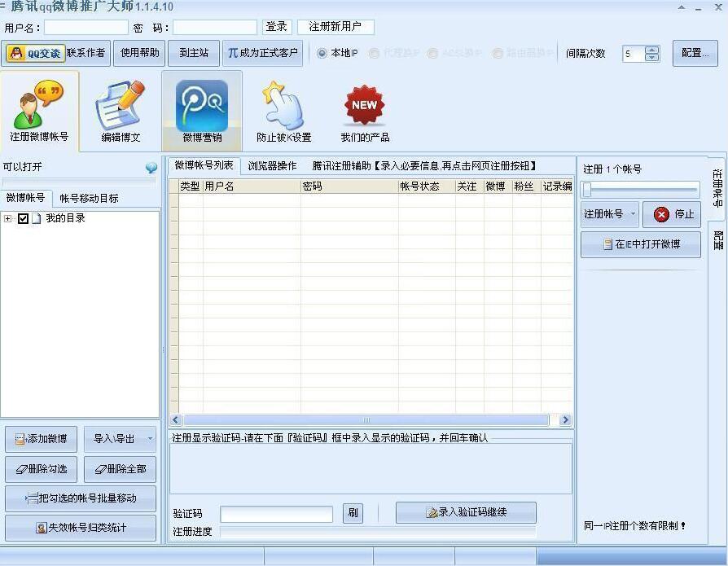The height and width of the screenshot is (566, 728).
Task: Click 删除勾选 eraser button
Action: pyautogui.click(x=41, y=469)
